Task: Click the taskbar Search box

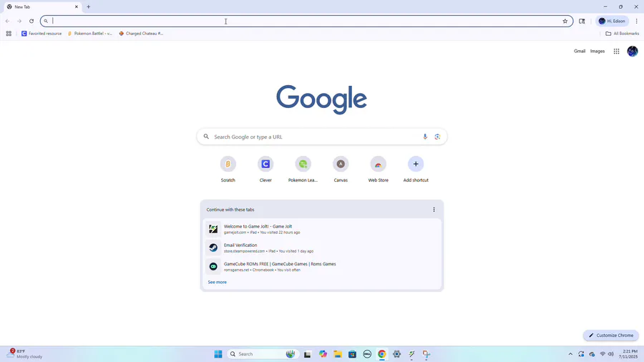Action: point(262,354)
